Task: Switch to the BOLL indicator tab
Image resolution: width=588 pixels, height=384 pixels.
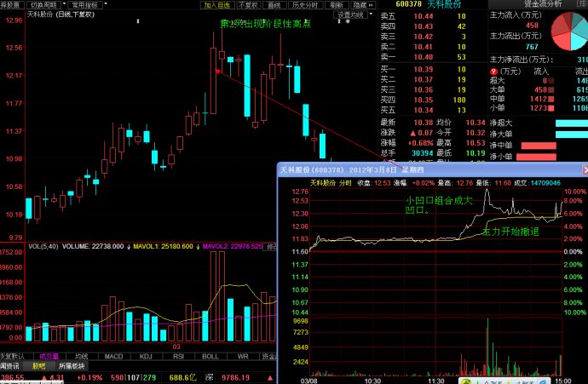Action: point(210,356)
